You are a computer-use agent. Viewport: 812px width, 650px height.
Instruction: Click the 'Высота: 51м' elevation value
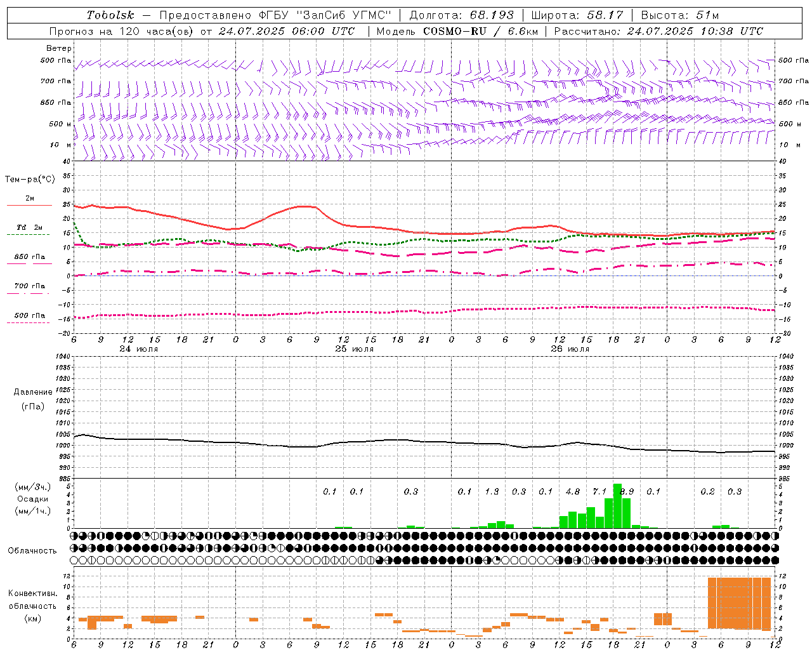pyautogui.click(x=680, y=15)
